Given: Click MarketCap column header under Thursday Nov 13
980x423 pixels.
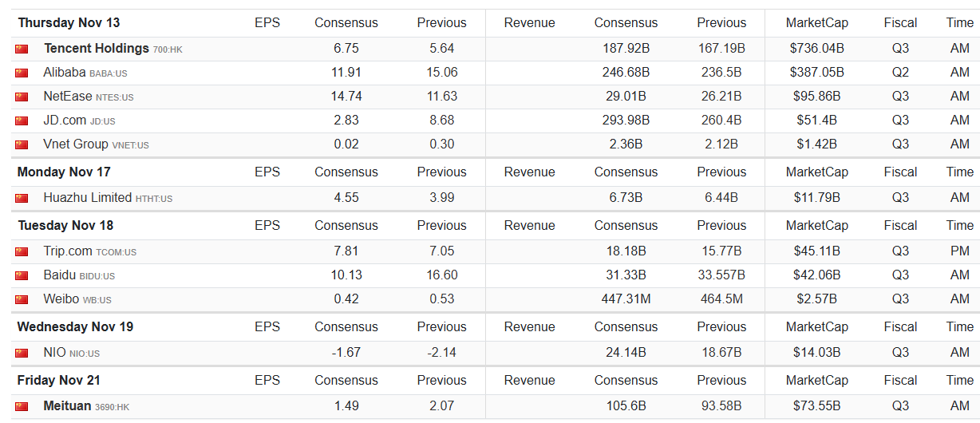Looking at the screenshot, I should point(816,22).
